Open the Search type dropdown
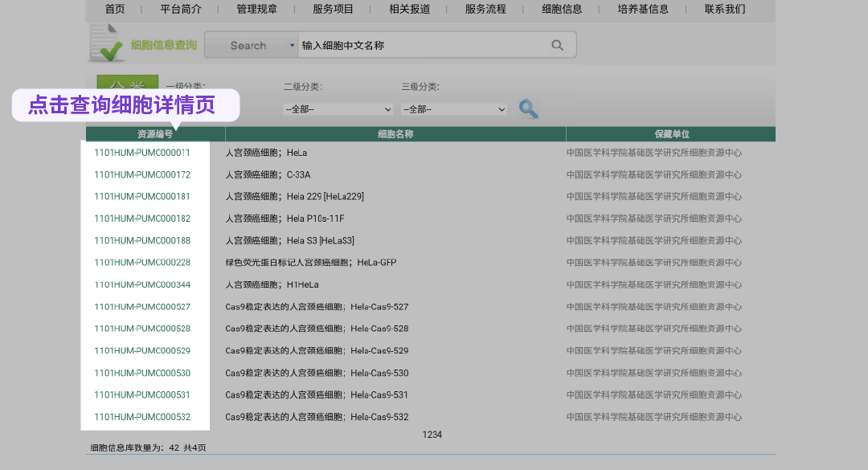868x470 pixels. (x=252, y=46)
